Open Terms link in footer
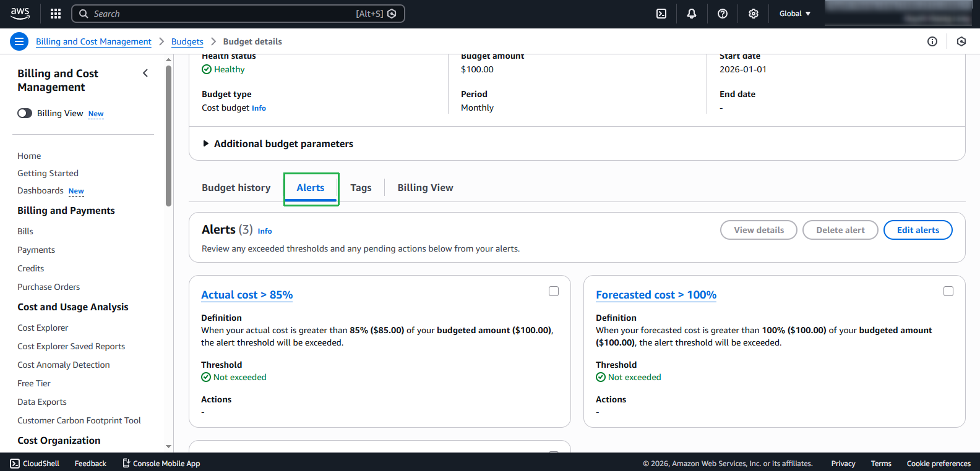980x471 pixels. pyautogui.click(x=881, y=463)
